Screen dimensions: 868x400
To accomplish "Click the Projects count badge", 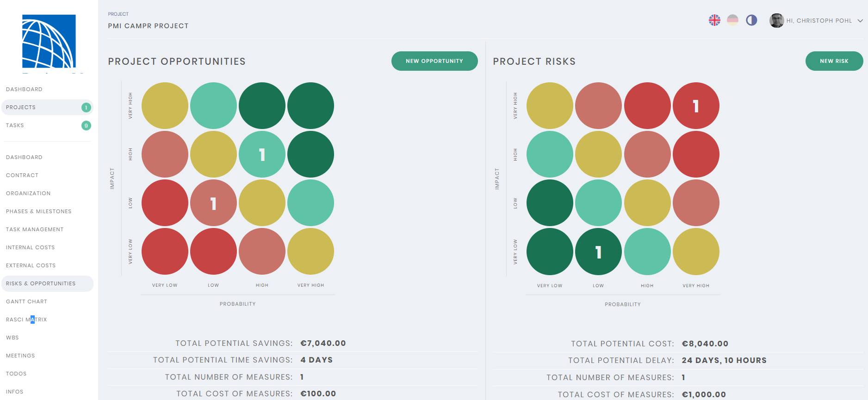I will [86, 107].
